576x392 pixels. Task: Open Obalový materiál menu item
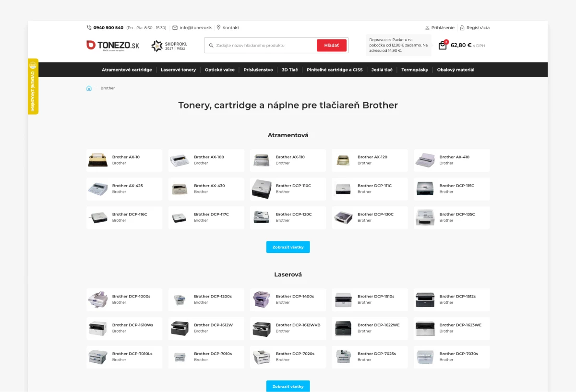click(x=456, y=70)
